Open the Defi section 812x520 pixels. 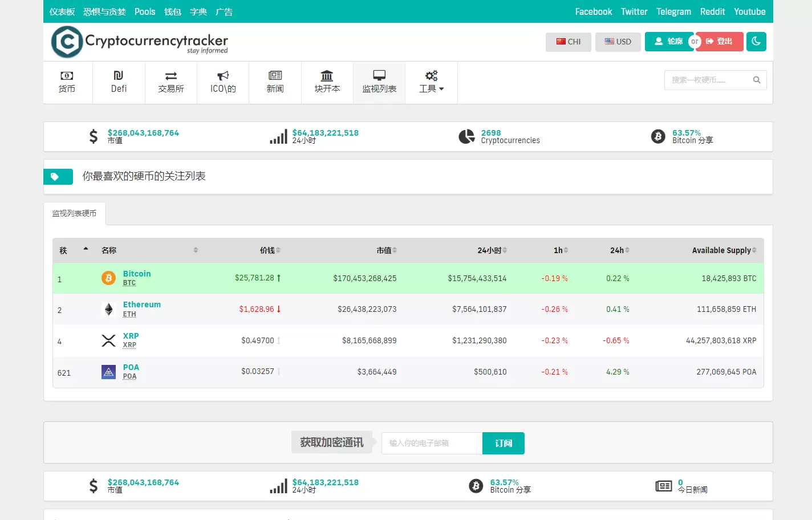click(119, 83)
